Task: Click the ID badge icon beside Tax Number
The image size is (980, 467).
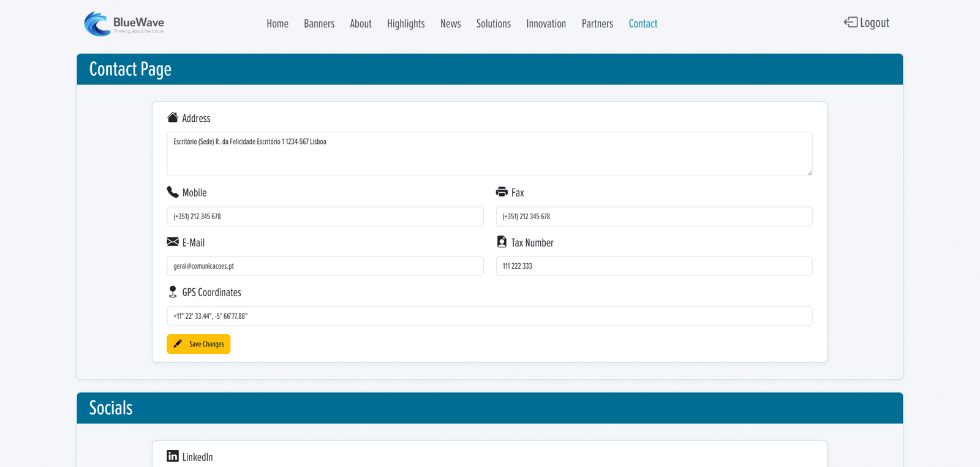Action: pyautogui.click(x=502, y=242)
